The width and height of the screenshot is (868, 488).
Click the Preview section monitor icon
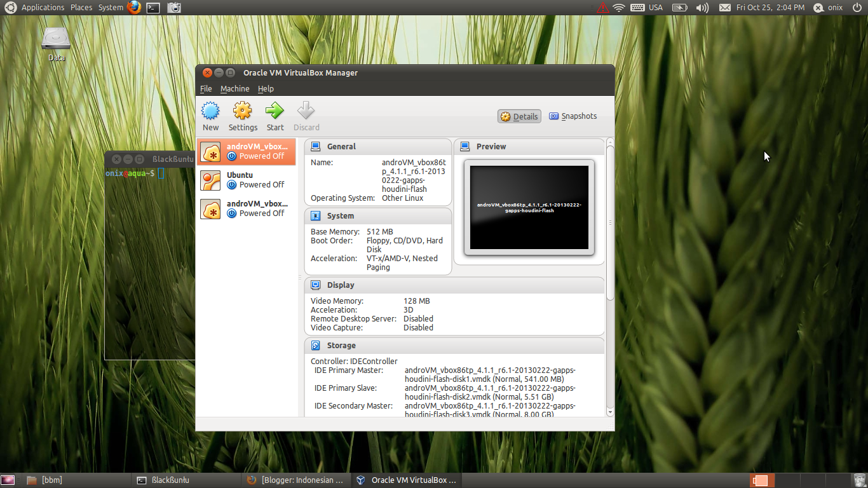465,147
